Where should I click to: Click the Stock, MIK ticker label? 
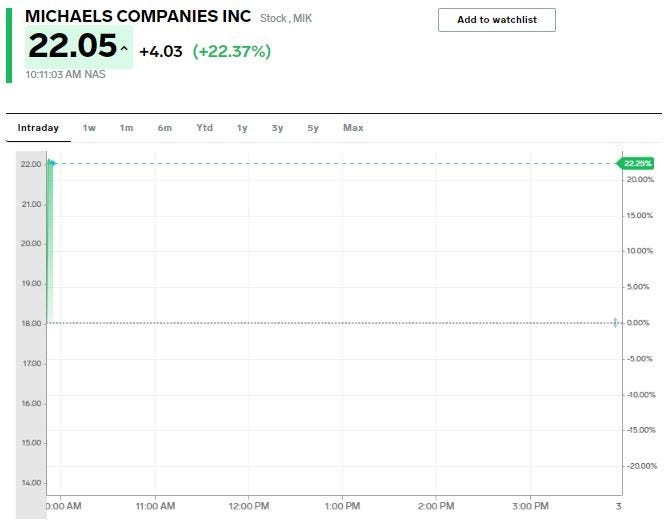(286, 19)
